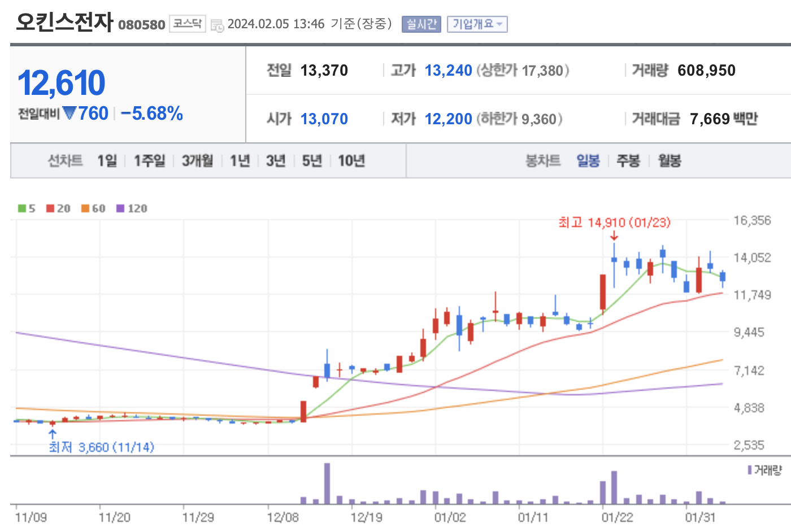Click the 12/08 date axis label
Image resolution: width=791 pixels, height=532 pixels.
[x=282, y=517]
